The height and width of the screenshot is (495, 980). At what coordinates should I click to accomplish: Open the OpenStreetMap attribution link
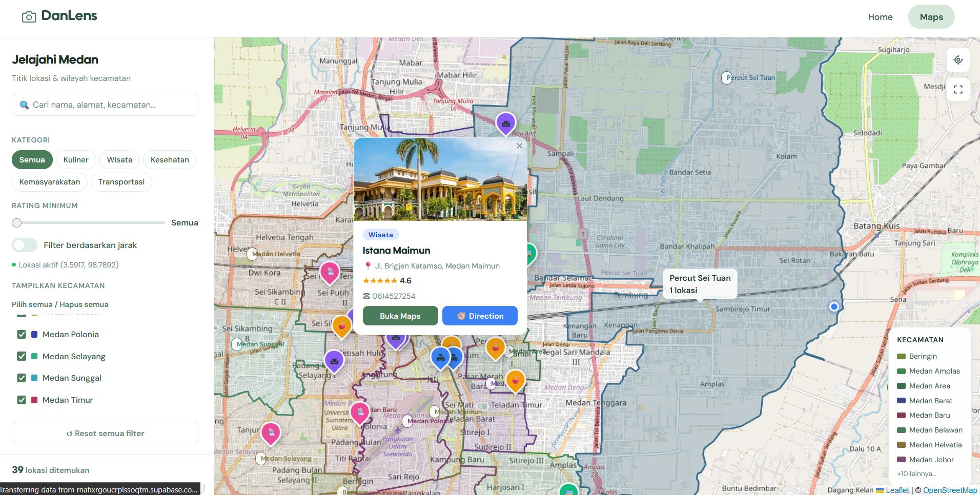[x=950, y=490]
